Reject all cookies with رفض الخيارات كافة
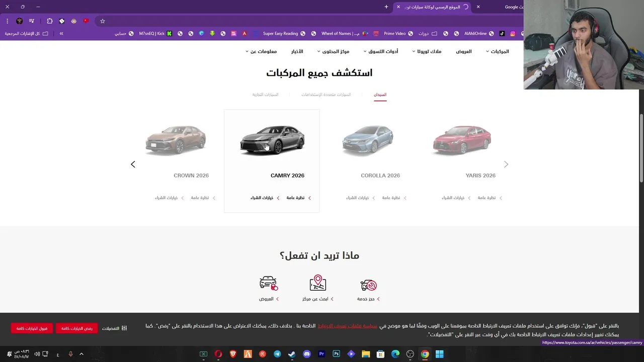Viewport: 644px width, 362px height. [x=77, y=328]
